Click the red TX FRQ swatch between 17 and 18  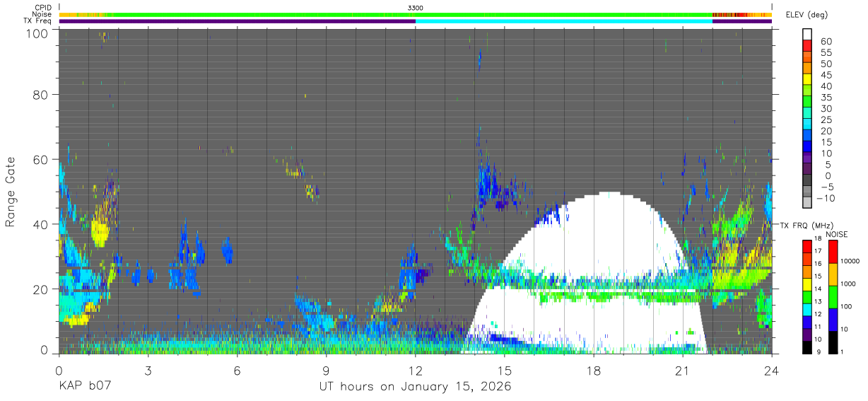(807, 245)
